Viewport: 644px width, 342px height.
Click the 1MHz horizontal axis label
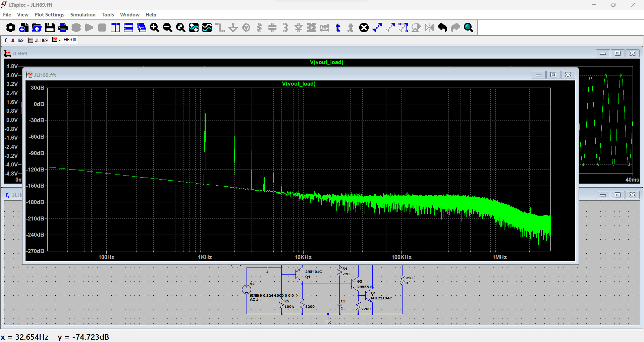click(x=499, y=257)
